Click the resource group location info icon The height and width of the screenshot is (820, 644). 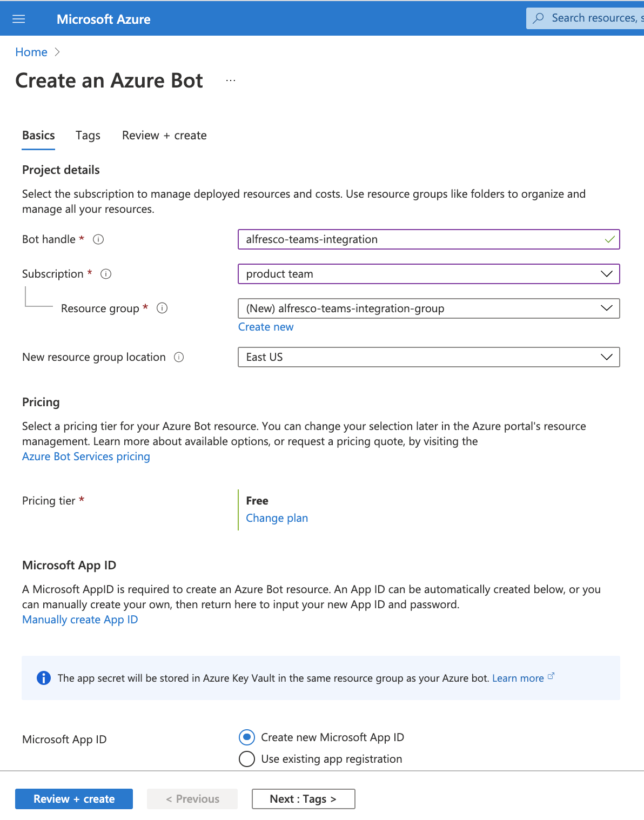click(x=179, y=357)
